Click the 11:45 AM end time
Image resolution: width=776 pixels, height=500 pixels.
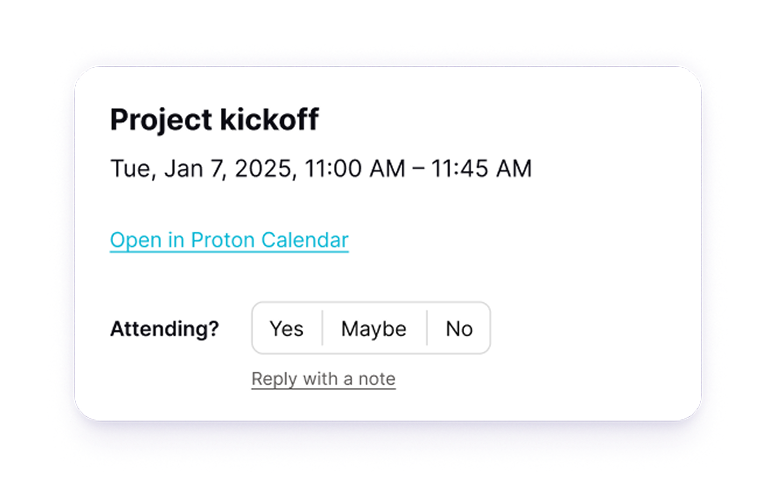(481, 169)
